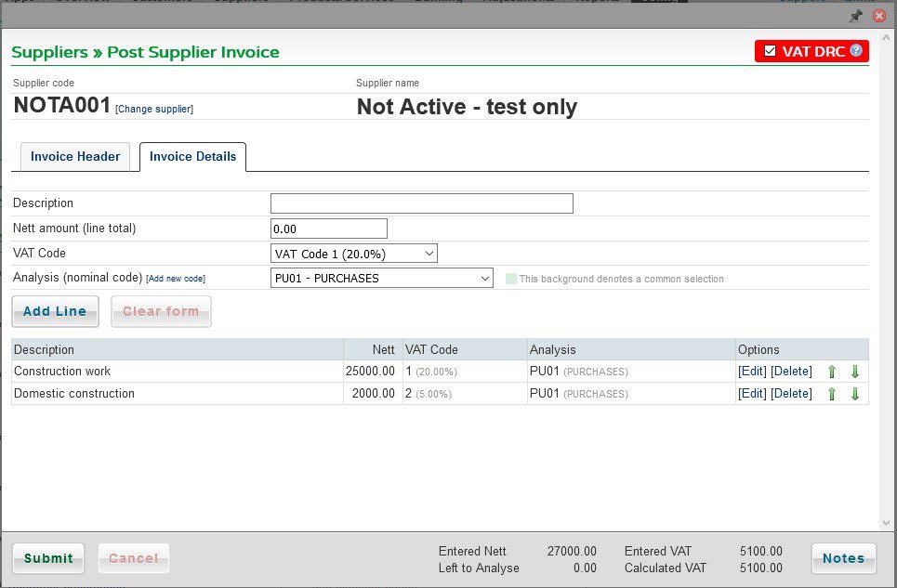Move the Domestic construction line down
The width and height of the screenshot is (897, 588).
point(854,393)
